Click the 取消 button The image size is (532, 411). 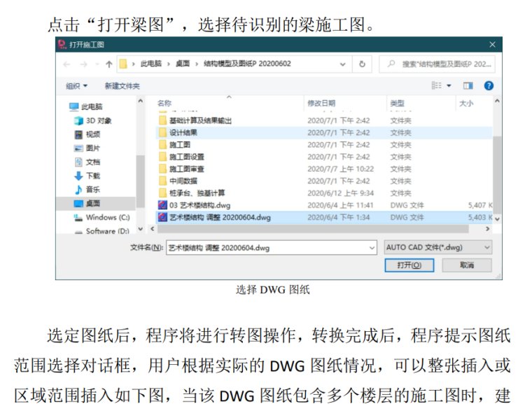pos(467,265)
